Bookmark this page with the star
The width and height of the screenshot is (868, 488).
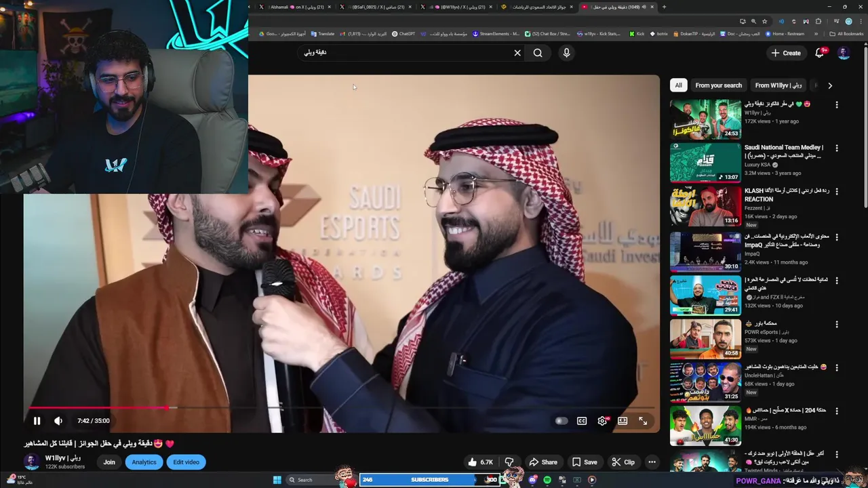click(x=764, y=21)
